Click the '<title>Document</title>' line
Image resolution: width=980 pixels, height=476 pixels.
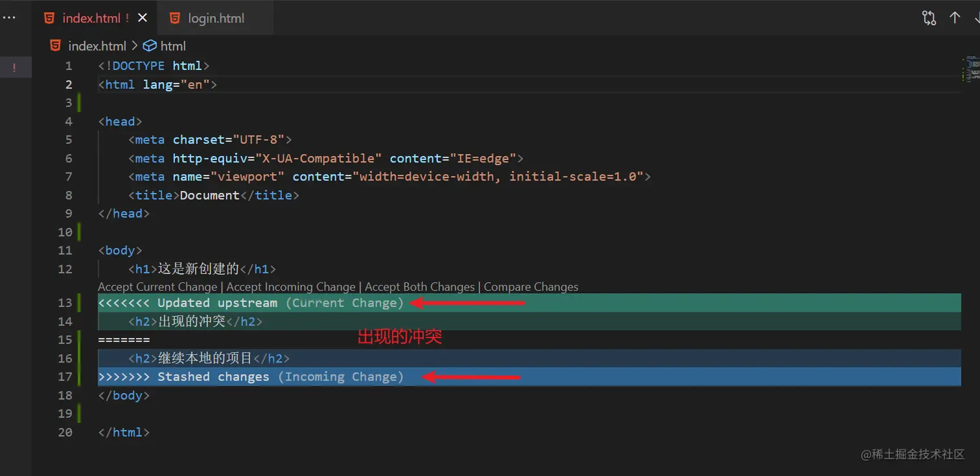[x=213, y=196]
